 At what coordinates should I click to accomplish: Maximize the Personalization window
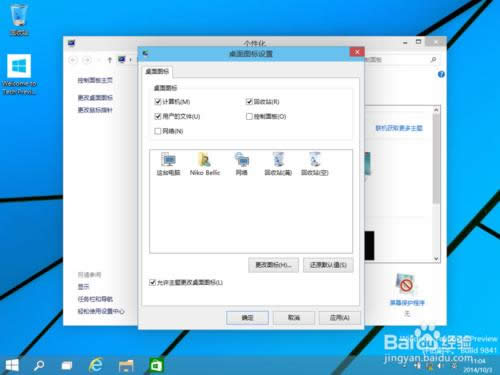click(418, 42)
